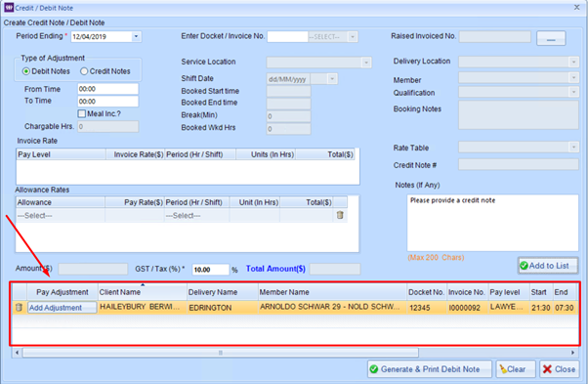Select docket number 12345 cell
The image size is (588, 384).
click(427, 308)
